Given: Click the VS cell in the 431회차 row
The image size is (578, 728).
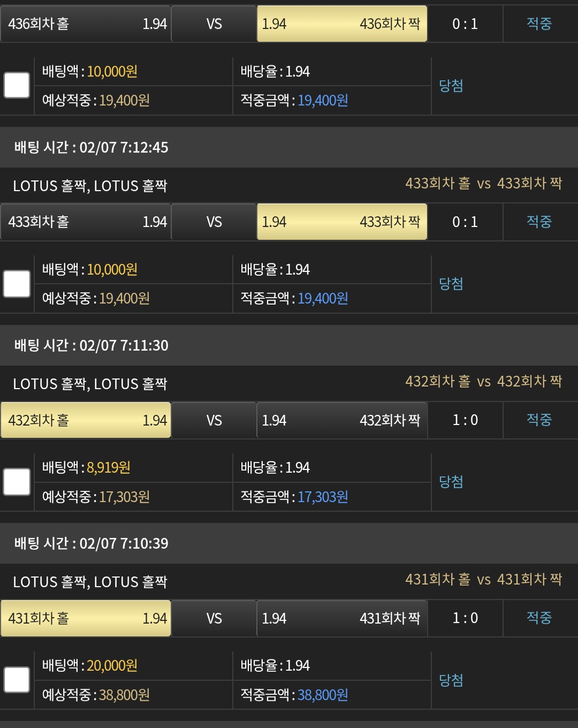Looking at the screenshot, I should [214, 618].
